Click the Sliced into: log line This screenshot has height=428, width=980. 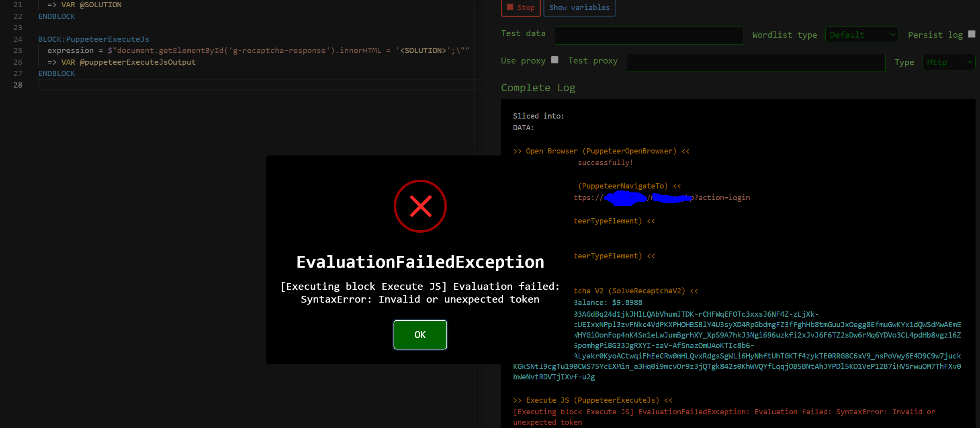(x=538, y=116)
